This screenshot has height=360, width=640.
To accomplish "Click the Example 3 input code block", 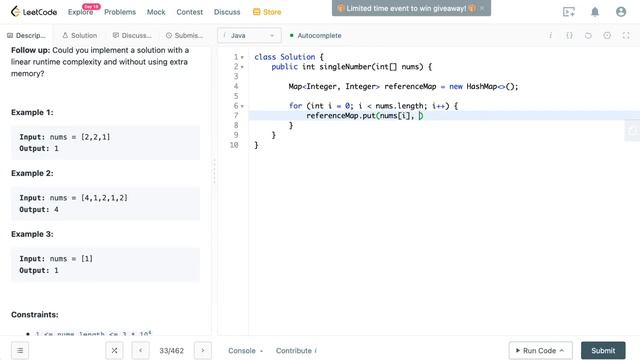I will pos(105,264).
